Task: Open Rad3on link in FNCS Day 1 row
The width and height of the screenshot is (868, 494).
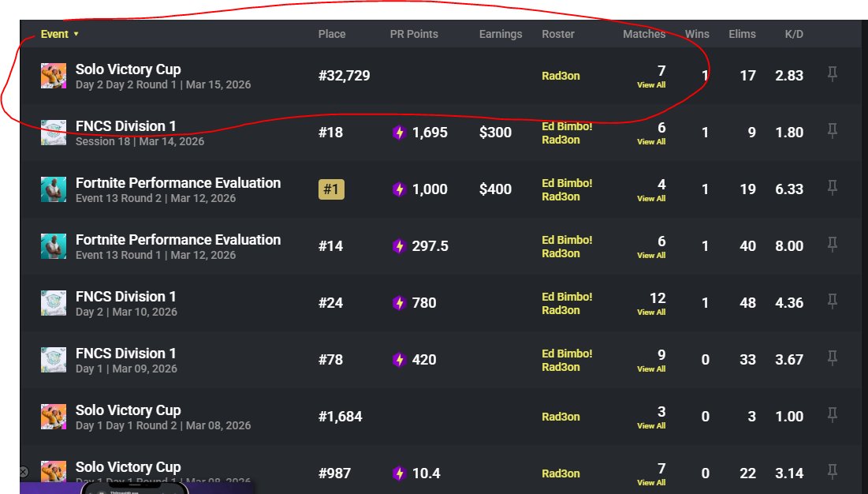Action: click(x=561, y=367)
